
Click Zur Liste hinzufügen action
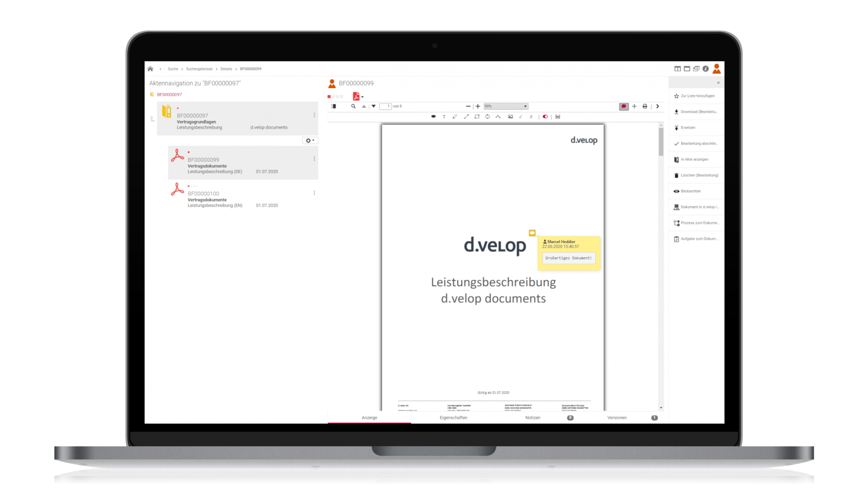(x=697, y=96)
